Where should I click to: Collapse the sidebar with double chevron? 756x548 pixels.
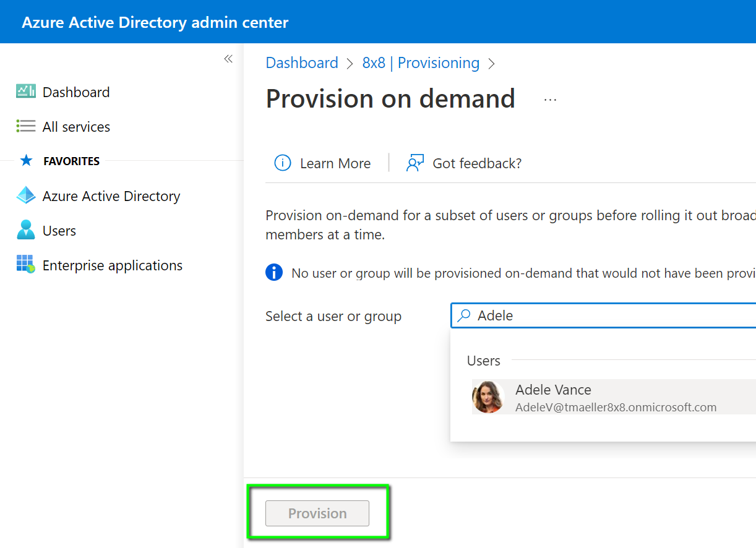point(228,59)
